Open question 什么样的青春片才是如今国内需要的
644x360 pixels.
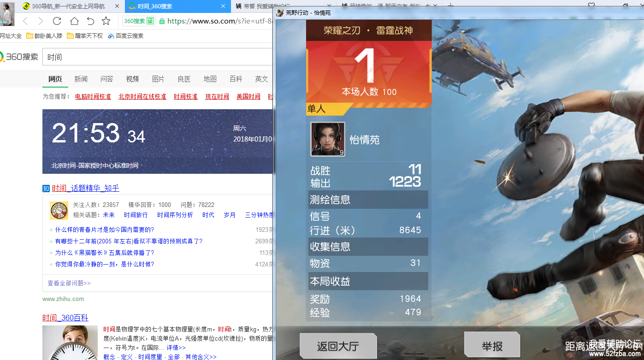[105, 230]
